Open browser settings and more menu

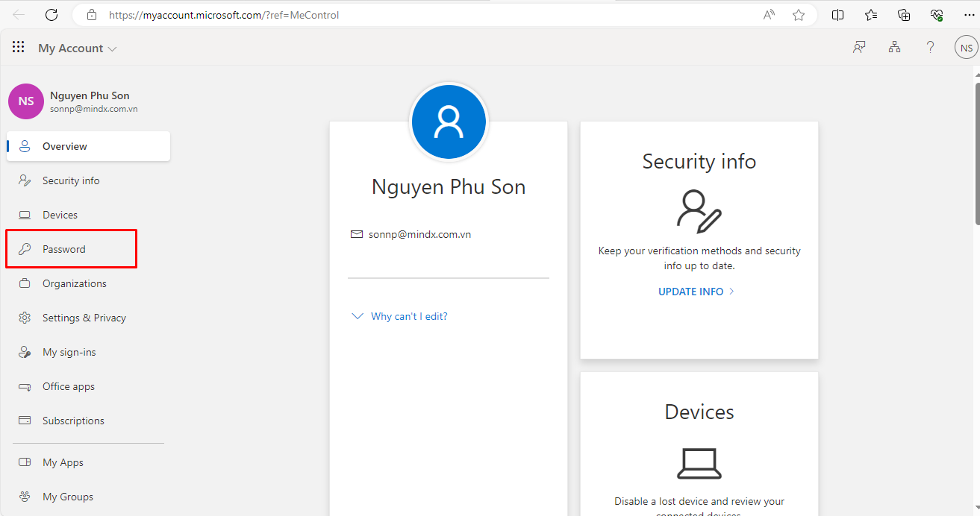(969, 15)
